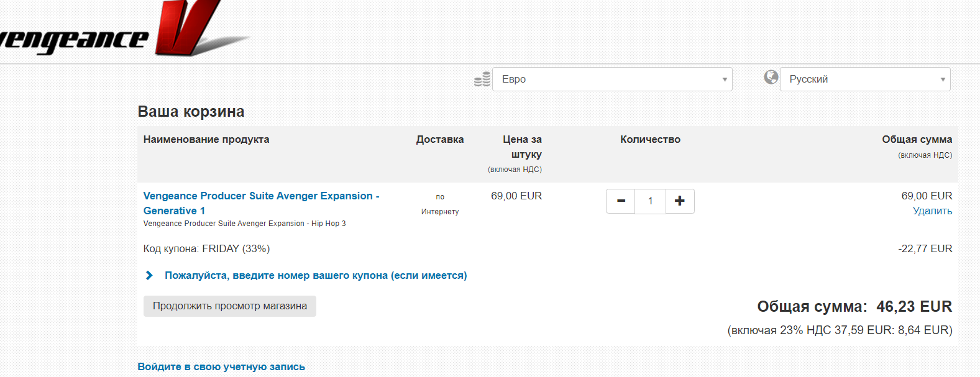The height and width of the screenshot is (377, 980).
Task: Click the quantity field showing 1
Action: pyautogui.click(x=650, y=201)
